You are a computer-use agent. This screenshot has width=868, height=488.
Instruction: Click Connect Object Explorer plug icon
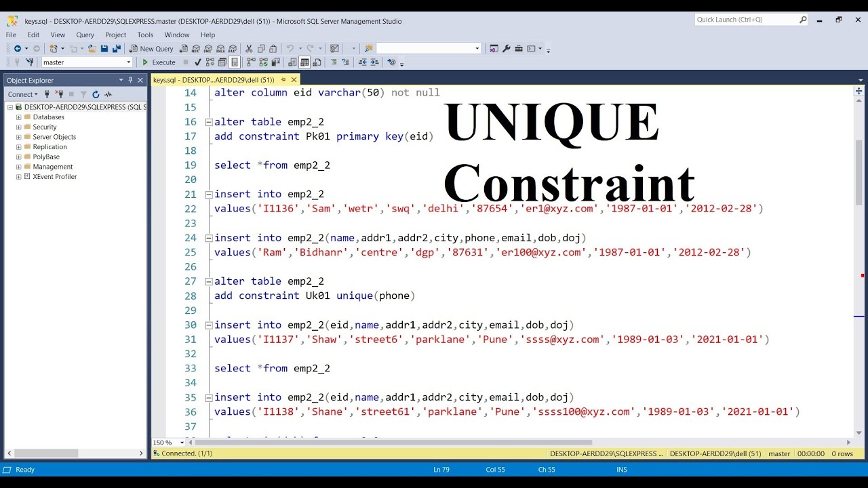click(47, 94)
